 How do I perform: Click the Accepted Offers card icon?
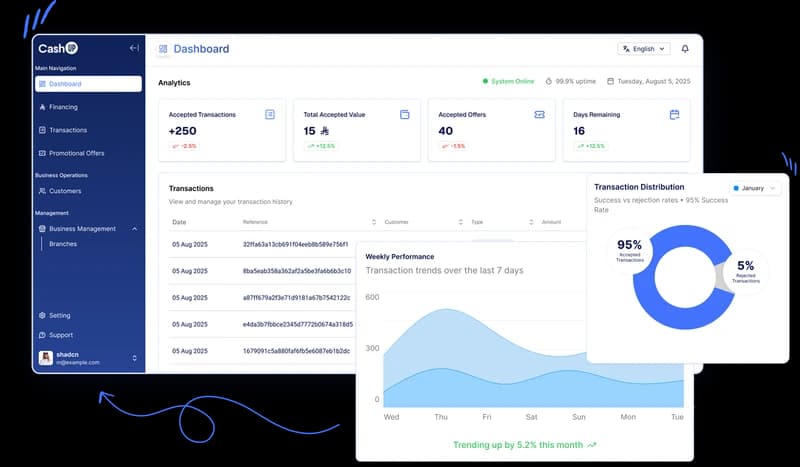540,115
